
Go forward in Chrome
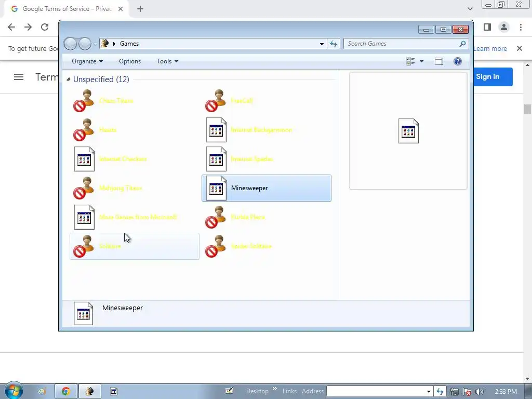tap(28, 27)
